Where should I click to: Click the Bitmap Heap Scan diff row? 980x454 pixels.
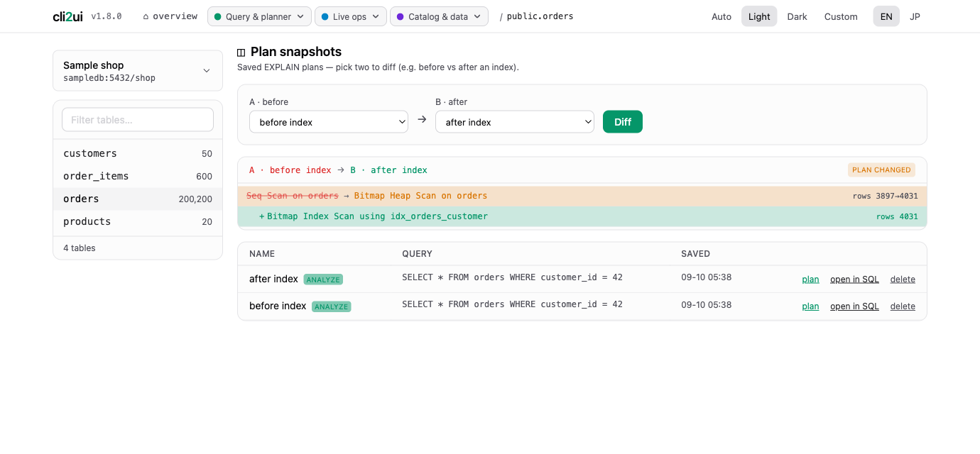[582, 196]
